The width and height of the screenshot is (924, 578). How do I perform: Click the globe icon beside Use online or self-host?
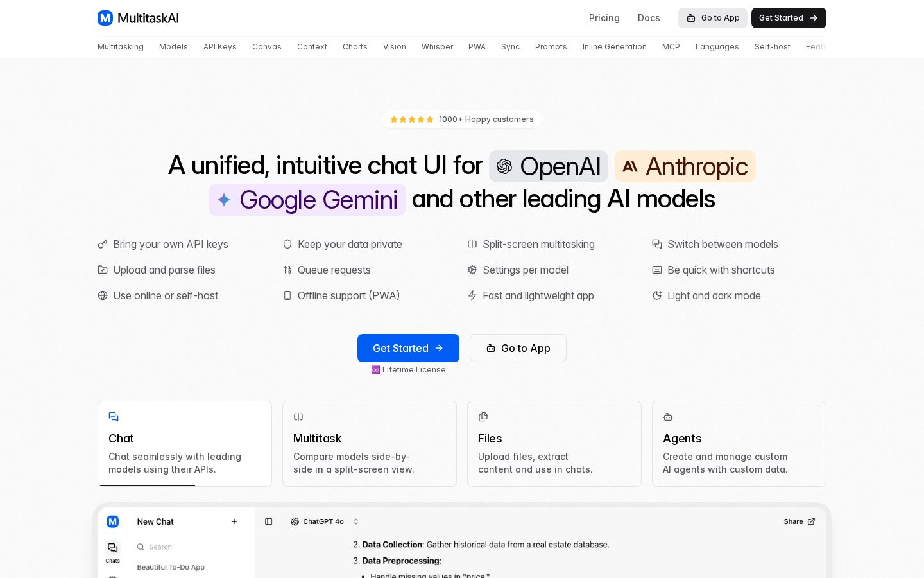(x=103, y=295)
